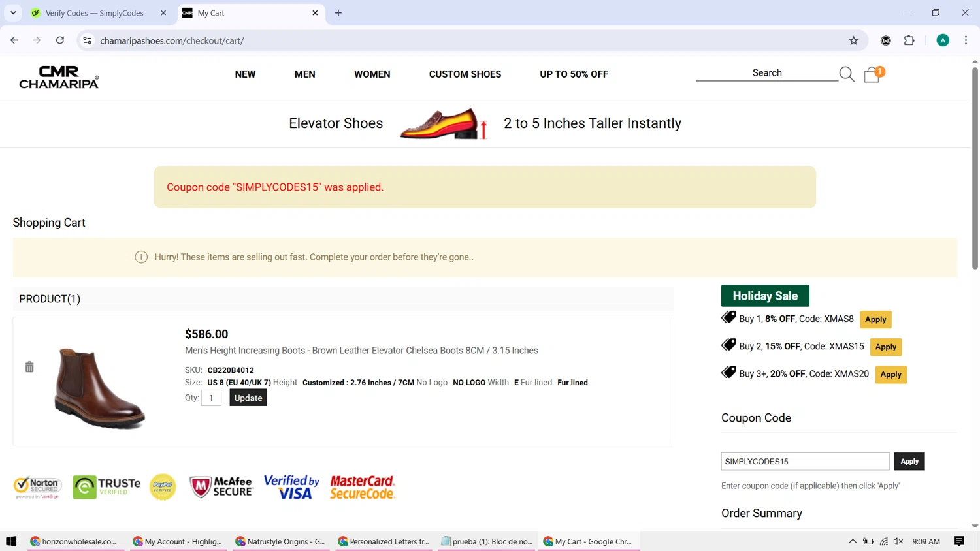Viewport: 980px width, 551px height.
Task: Open the WOMEN menu
Action: point(372,74)
